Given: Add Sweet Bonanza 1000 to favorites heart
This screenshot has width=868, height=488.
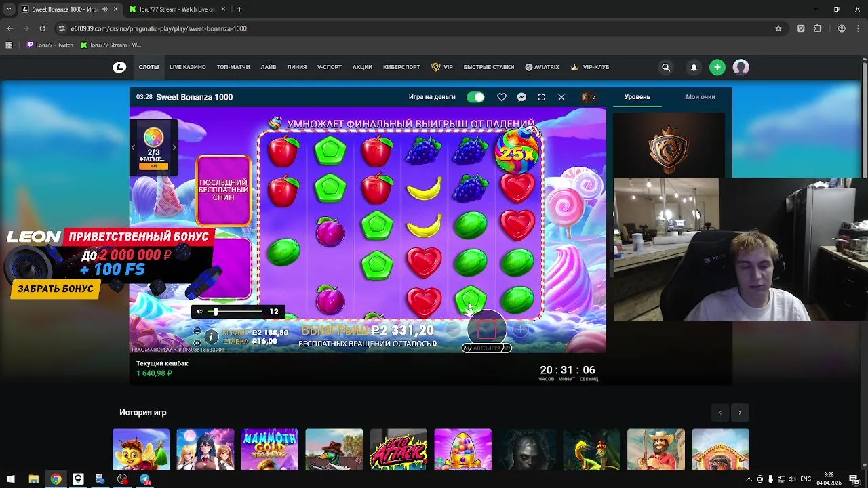Looking at the screenshot, I should (502, 97).
